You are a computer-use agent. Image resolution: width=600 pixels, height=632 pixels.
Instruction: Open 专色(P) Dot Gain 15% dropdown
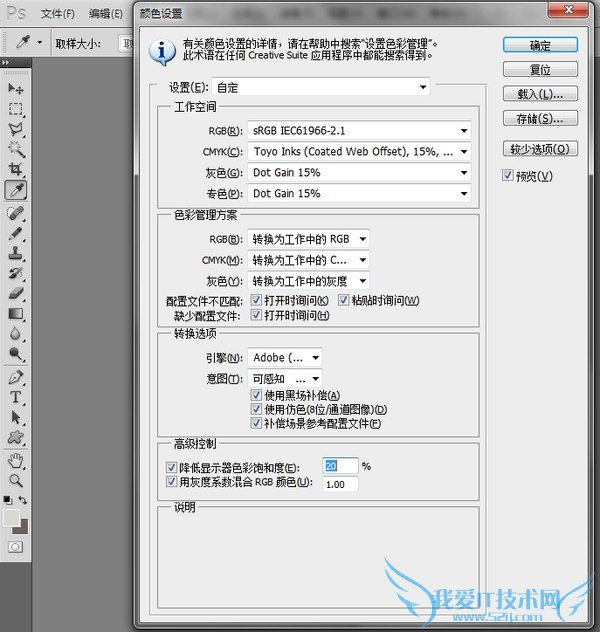[x=359, y=193]
